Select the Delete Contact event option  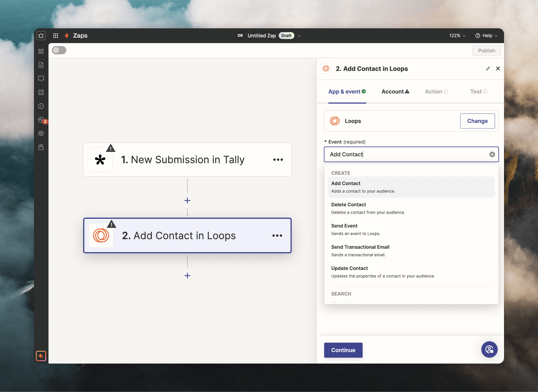[411, 208]
